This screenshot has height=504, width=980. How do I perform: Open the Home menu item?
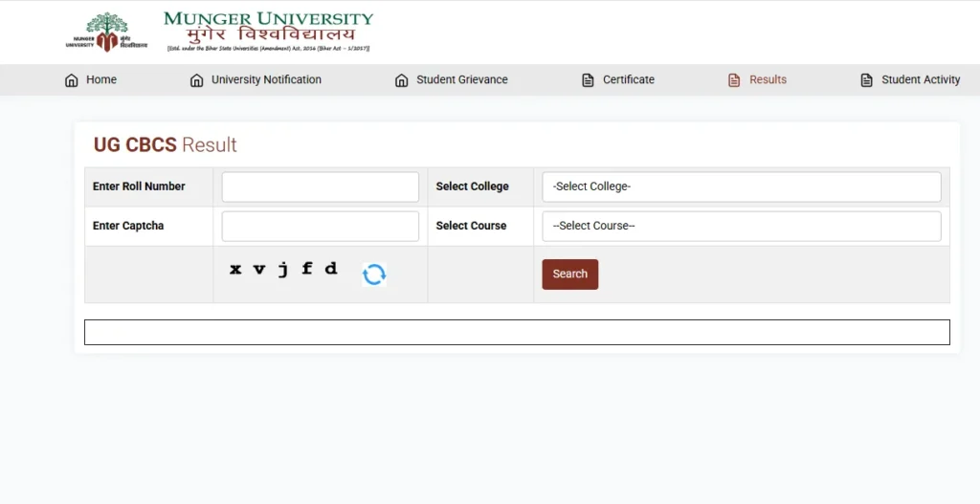(101, 79)
